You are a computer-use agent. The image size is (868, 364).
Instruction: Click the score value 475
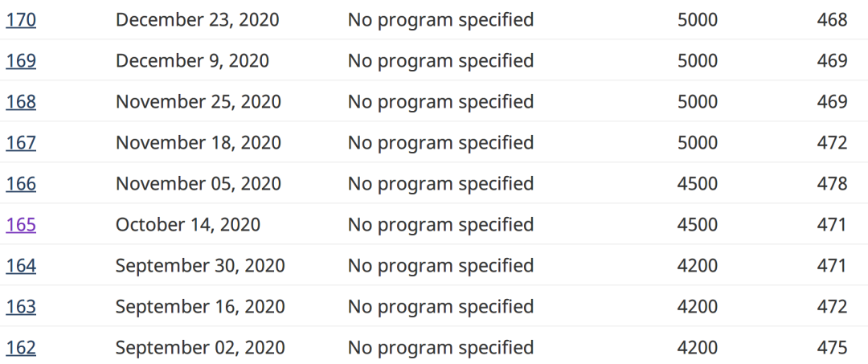pos(832,347)
